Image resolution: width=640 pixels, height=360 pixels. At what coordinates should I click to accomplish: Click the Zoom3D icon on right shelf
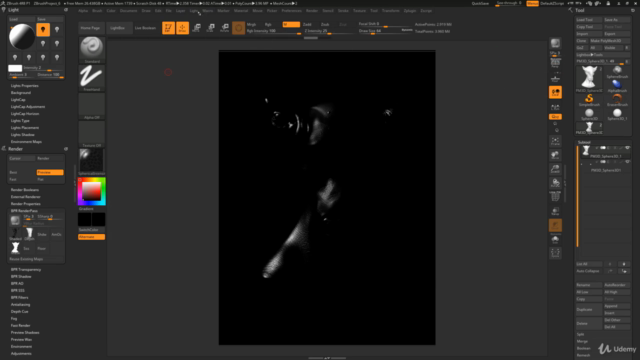tap(555, 169)
